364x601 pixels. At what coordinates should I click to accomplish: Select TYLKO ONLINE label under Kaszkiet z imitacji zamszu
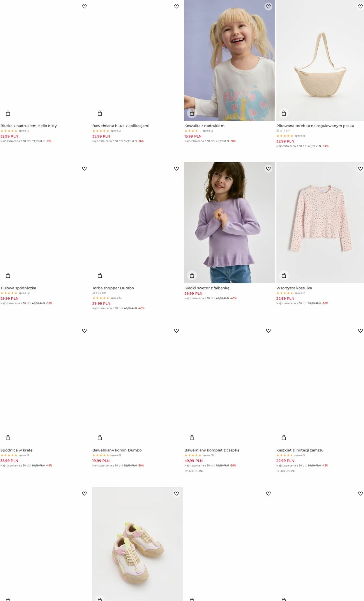point(286,471)
